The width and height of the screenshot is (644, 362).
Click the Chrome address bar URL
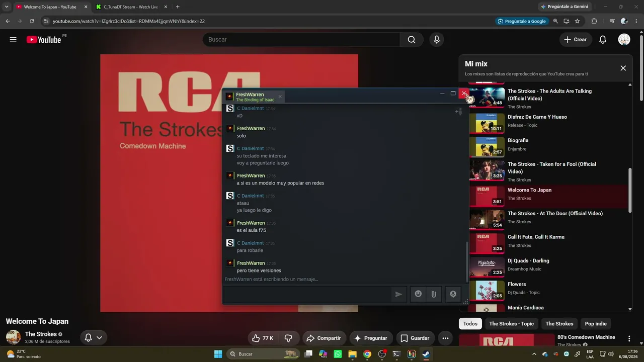(x=129, y=21)
